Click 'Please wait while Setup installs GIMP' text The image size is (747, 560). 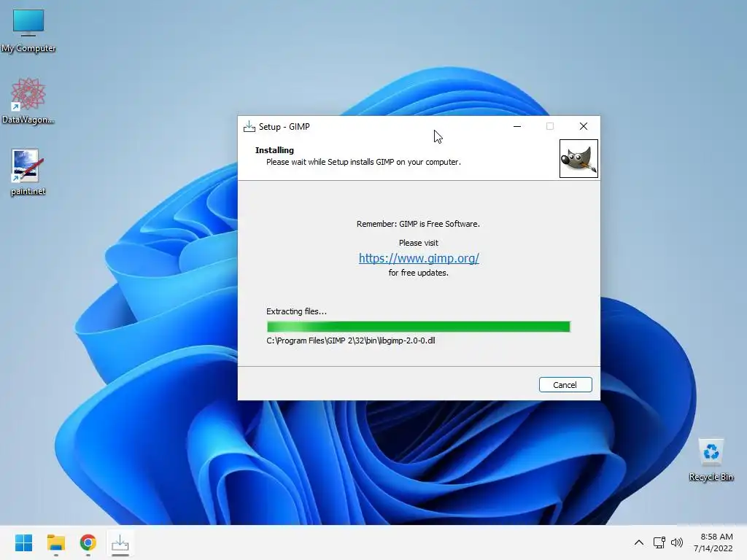pyautogui.click(x=363, y=162)
